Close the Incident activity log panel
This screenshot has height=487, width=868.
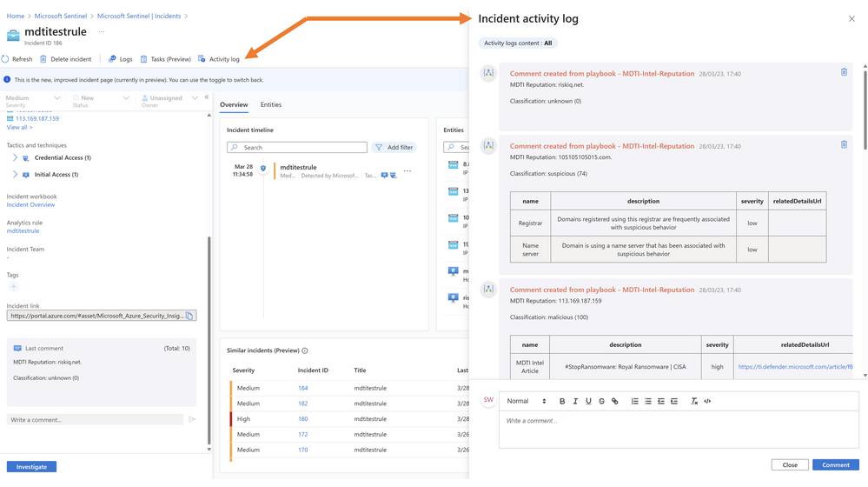pos(851,19)
